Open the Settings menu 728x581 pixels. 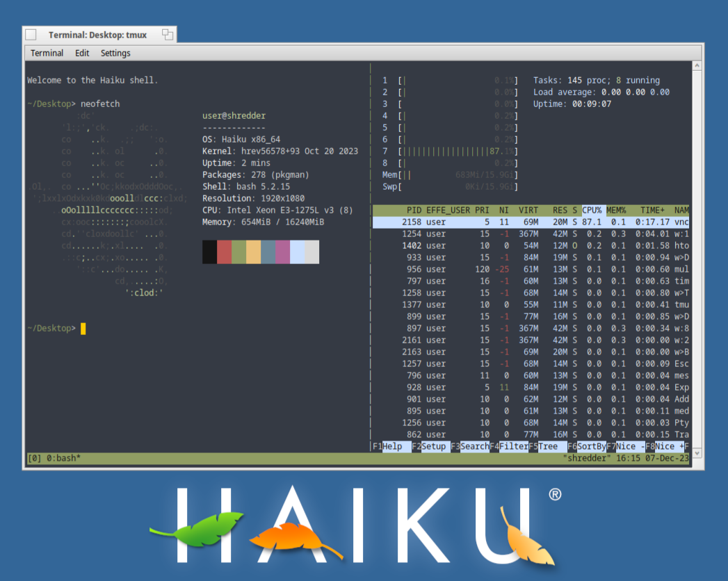click(x=115, y=53)
